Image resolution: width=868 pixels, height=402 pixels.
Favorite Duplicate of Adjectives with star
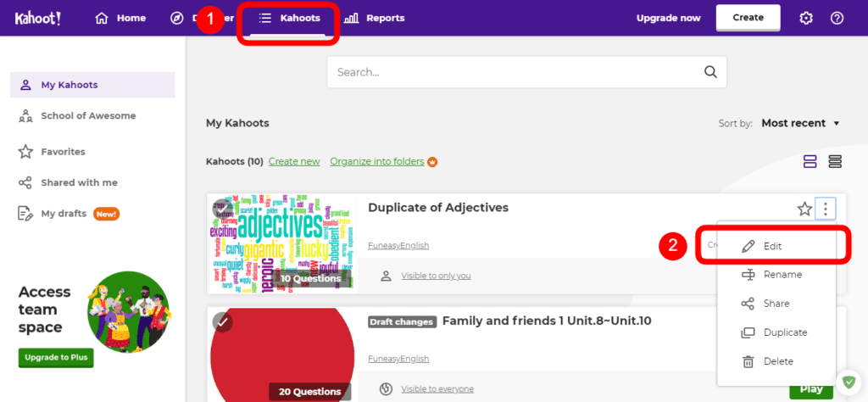(x=804, y=209)
